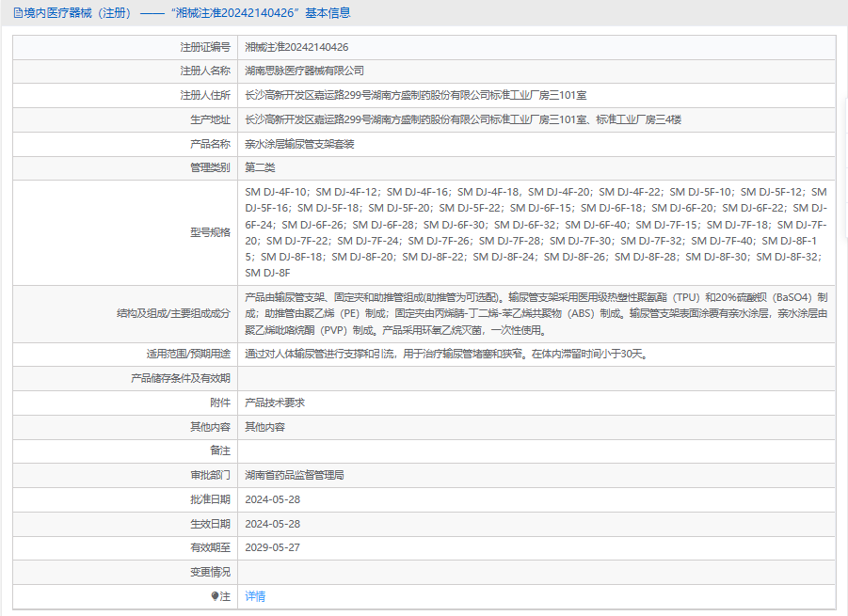848x616 pixels.
Task: Click the 产品储存条件及有效期 row label
Action: 181,378
